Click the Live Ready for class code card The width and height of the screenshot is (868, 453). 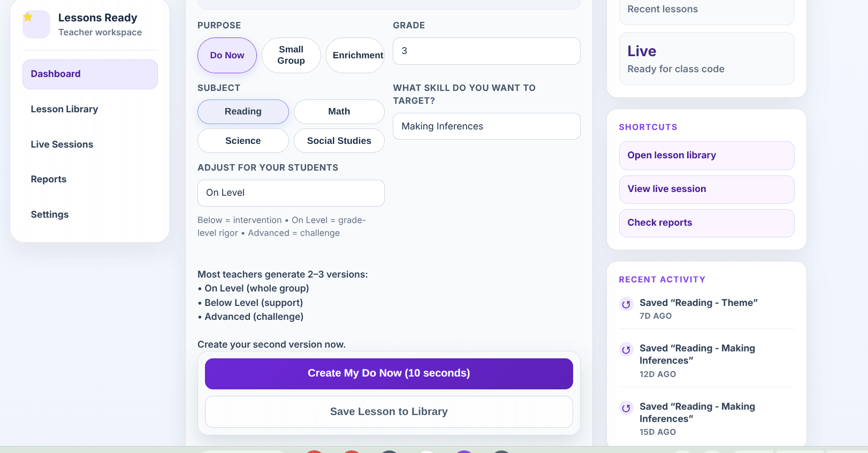[x=706, y=58]
